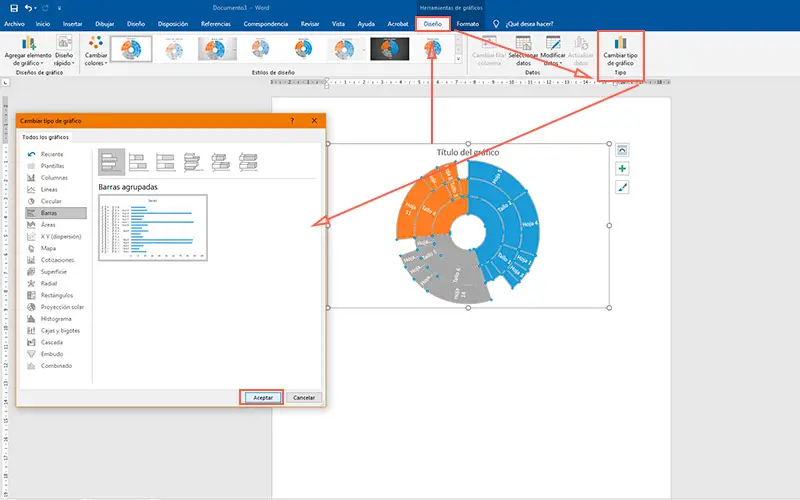Click the Barras agrupadas preview thumbnail
Image resolution: width=800 pixels, height=500 pixels.
[153, 228]
